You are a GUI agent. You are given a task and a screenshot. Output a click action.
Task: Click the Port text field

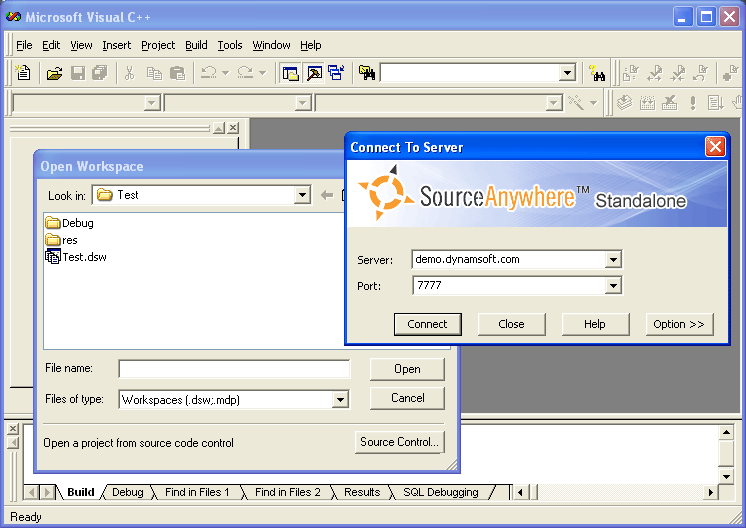[x=509, y=286]
